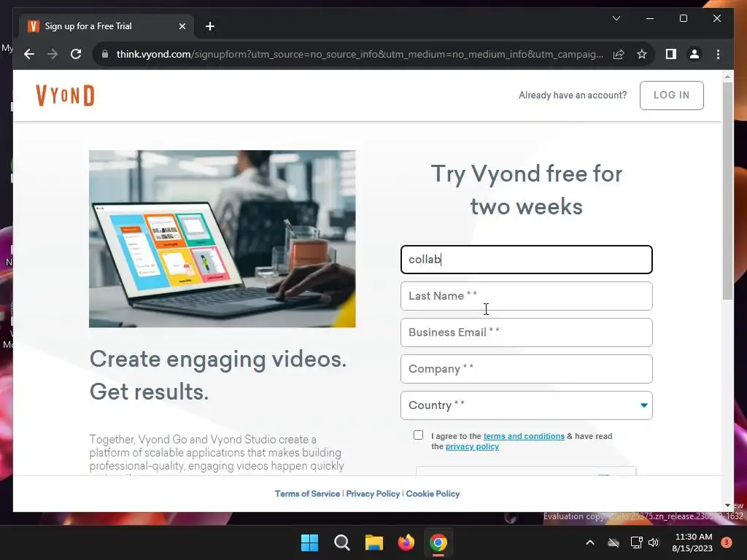The image size is (747, 560).
Task: Check the agree to terms checkbox
Action: pyautogui.click(x=418, y=435)
